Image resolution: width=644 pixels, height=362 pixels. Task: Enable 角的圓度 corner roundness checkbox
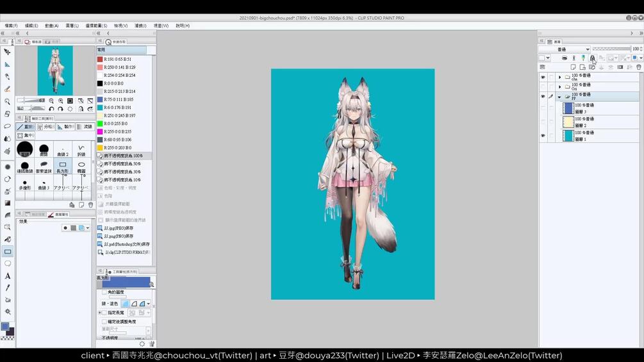pos(104,292)
